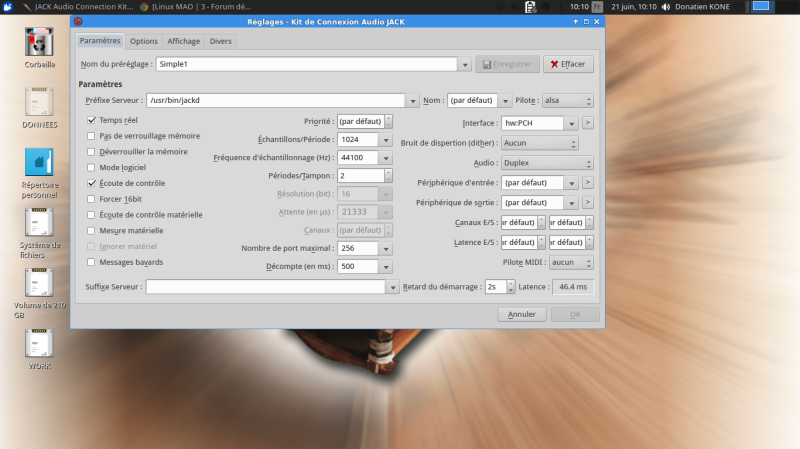Click the Enregistrer button
Screen dimensions: 800x449
pos(507,64)
